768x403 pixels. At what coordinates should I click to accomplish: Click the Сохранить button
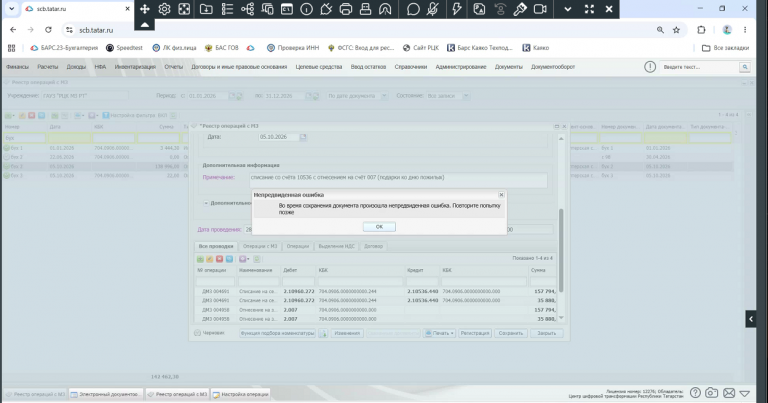coord(511,333)
